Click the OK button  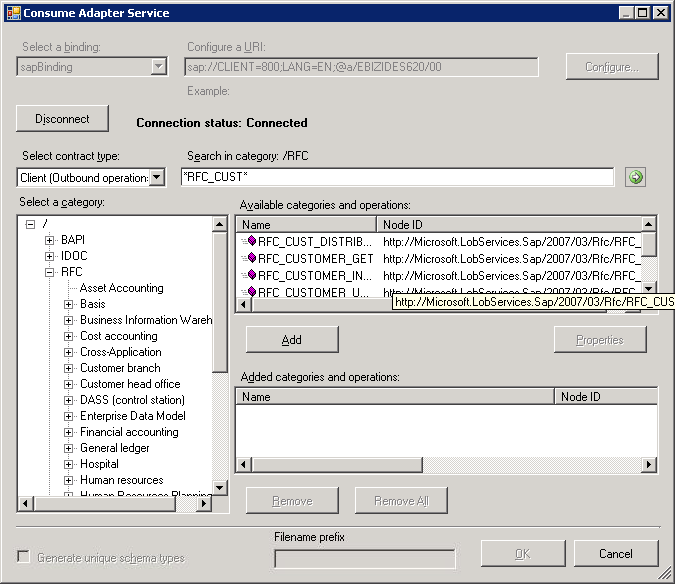coord(523,553)
